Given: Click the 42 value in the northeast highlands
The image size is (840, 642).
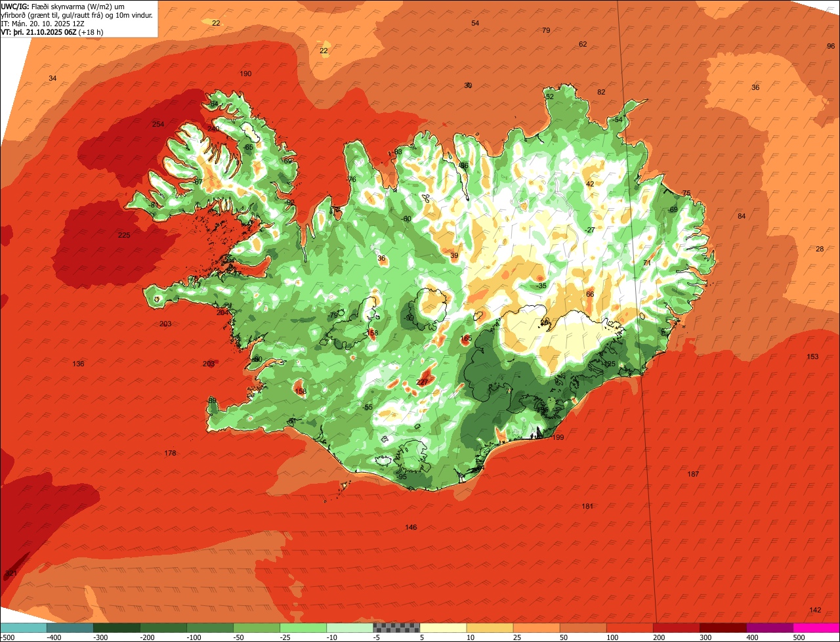Looking at the screenshot, I should (590, 184).
